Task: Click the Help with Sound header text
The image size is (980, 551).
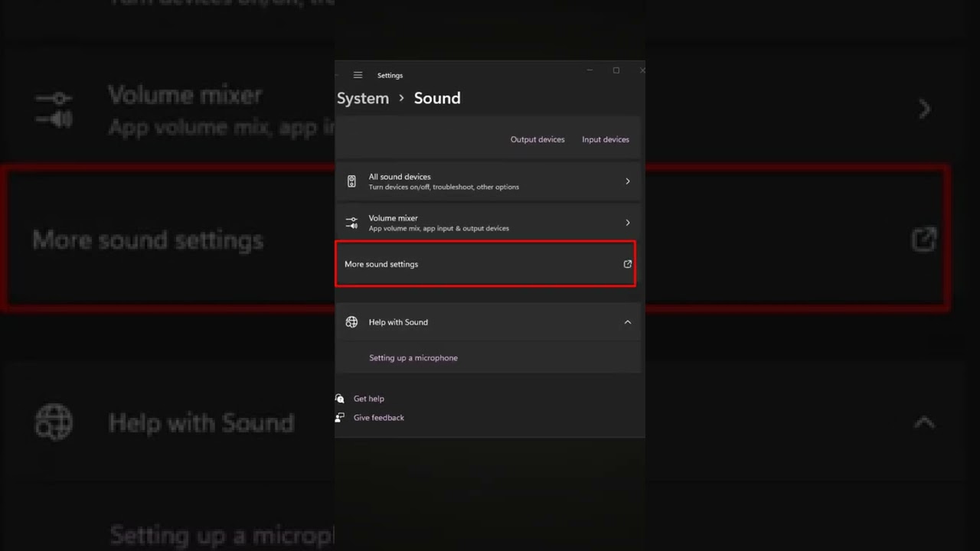Action: (x=398, y=322)
